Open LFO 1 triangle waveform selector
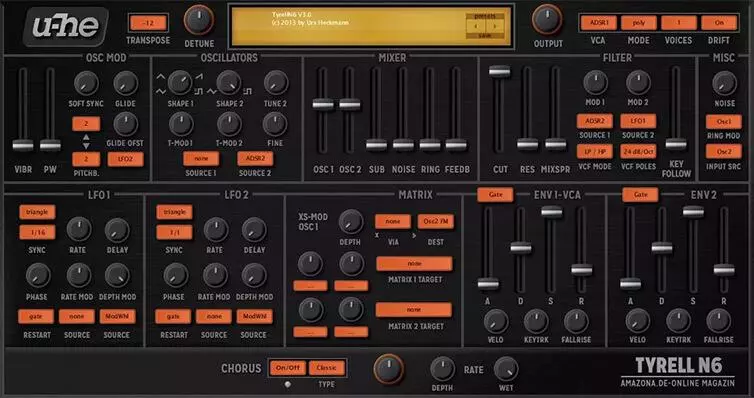The width and height of the screenshot is (754, 398). tap(38, 212)
